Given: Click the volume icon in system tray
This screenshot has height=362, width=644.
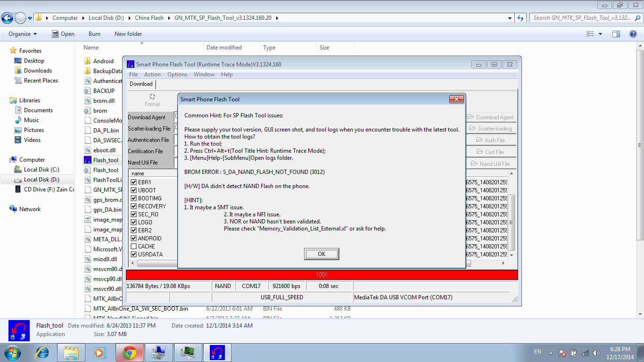Looking at the screenshot, I should 596,353.
